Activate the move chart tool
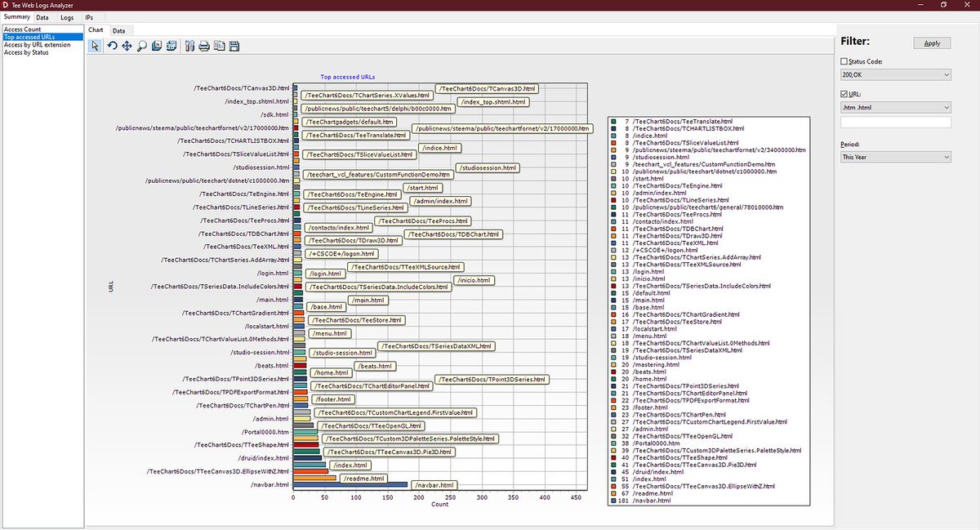 coord(127,46)
